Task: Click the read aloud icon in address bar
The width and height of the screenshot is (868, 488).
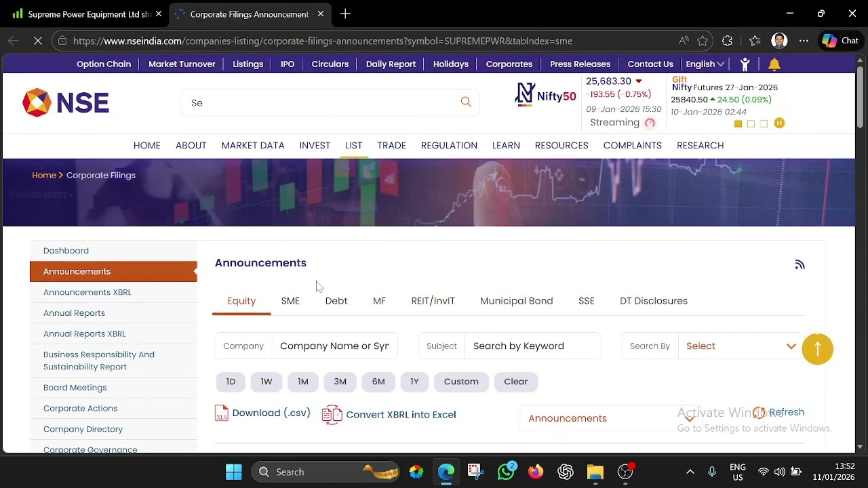Action: click(x=683, y=41)
